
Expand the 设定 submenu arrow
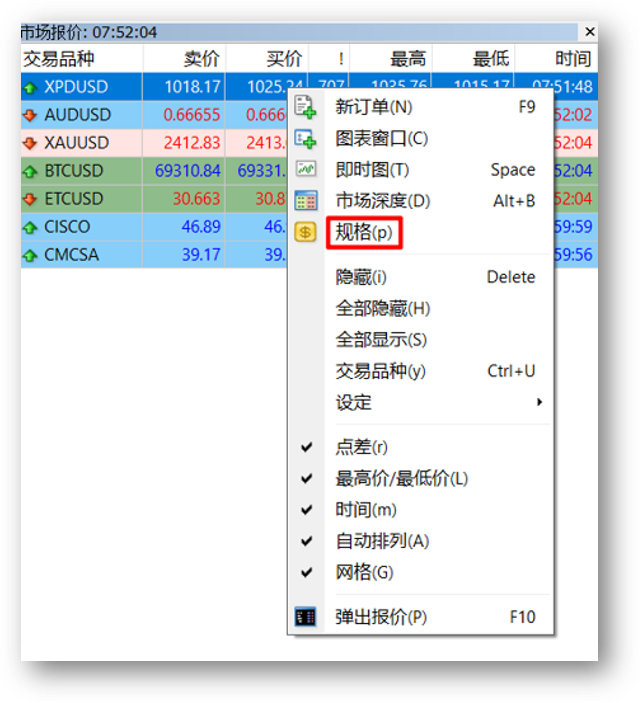(x=540, y=402)
